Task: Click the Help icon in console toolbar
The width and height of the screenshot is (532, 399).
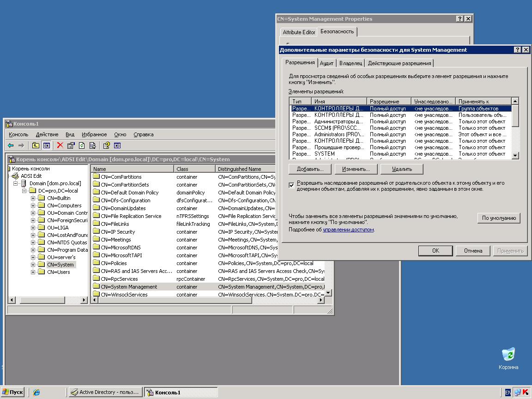Action: tap(106, 145)
